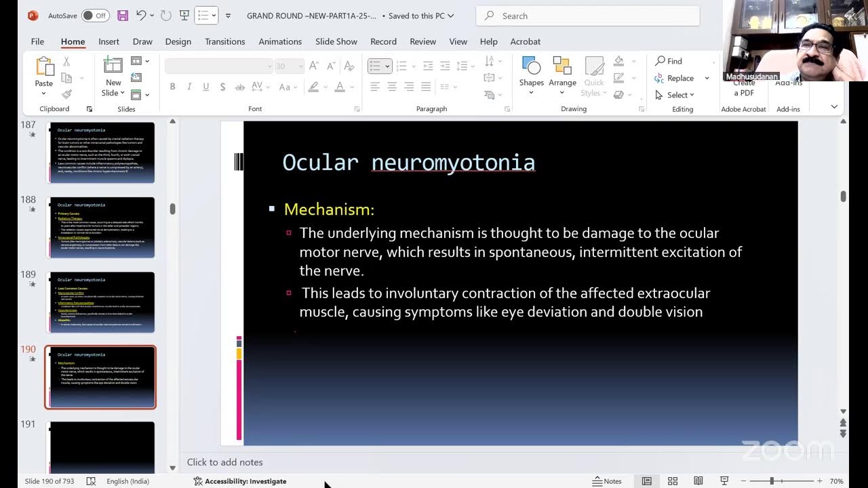Screen dimensions: 868x488
Task: Click the Save icon in title bar
Action: tap(123, 16)
